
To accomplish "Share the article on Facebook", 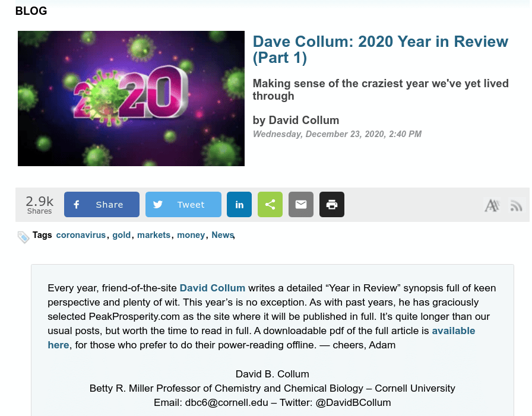I will 102,205.
